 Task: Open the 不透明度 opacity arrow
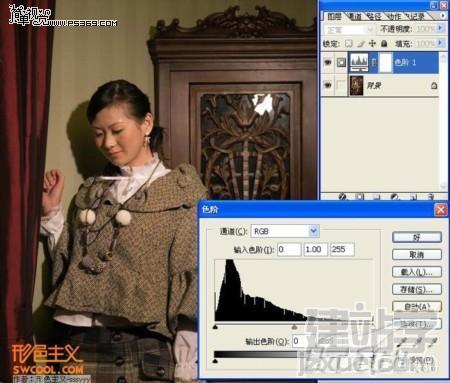click(x=441, y=28)
